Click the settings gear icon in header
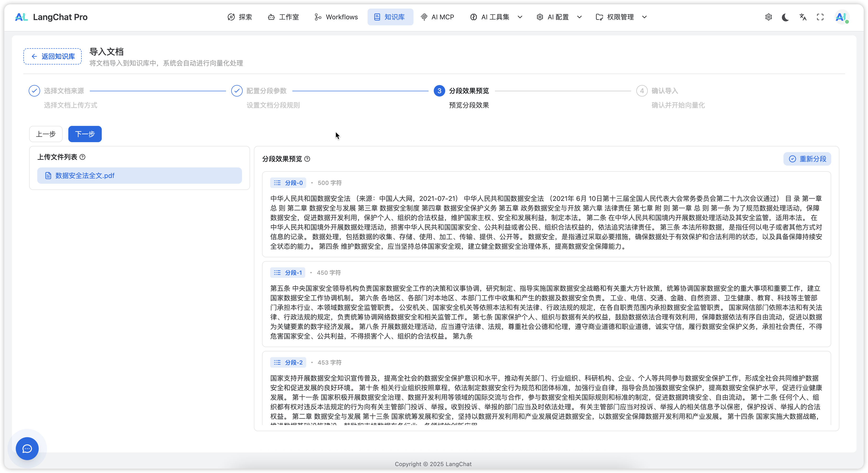The image size is (868, 473). pyautogui.click(x=768, y=17)
